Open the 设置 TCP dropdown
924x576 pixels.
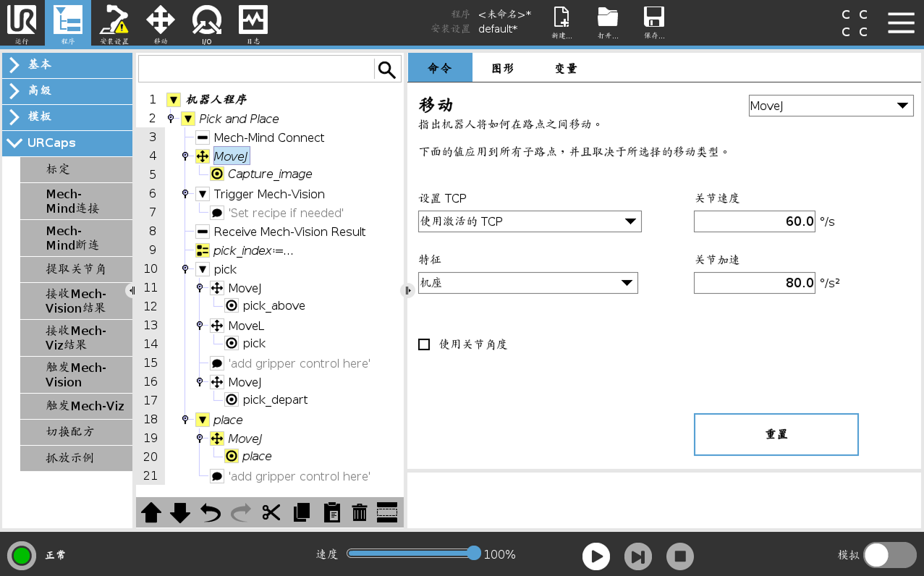(x=529, y=221)
